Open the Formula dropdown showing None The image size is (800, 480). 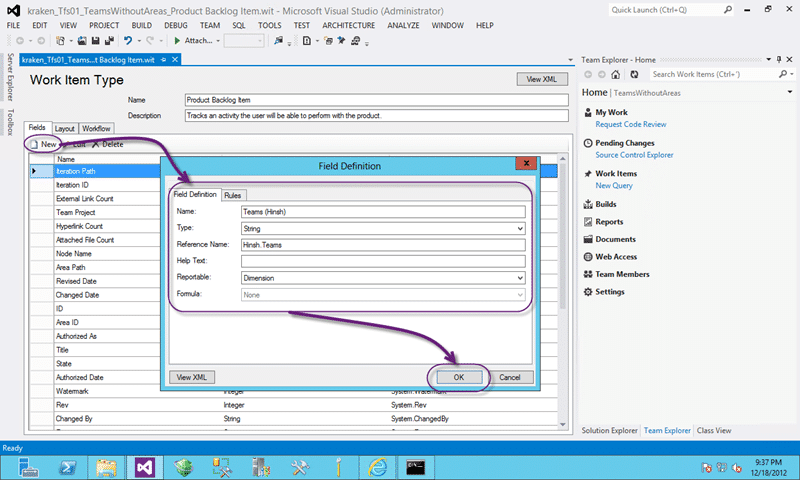click(x=520, y=295)
